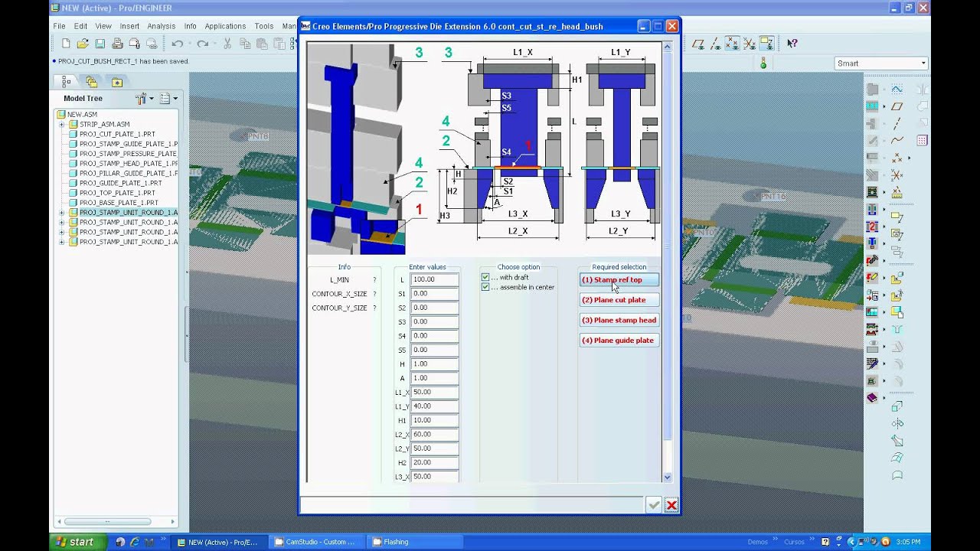Click the L1_X value field showing 50.00
Screen dimensions: 980x551
point(434,392)
